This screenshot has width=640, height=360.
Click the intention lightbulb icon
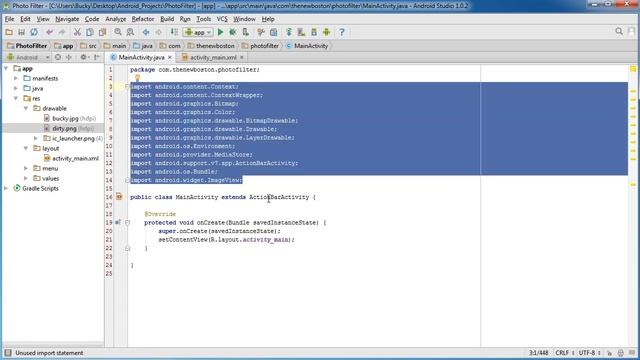[x=138, y=78]
